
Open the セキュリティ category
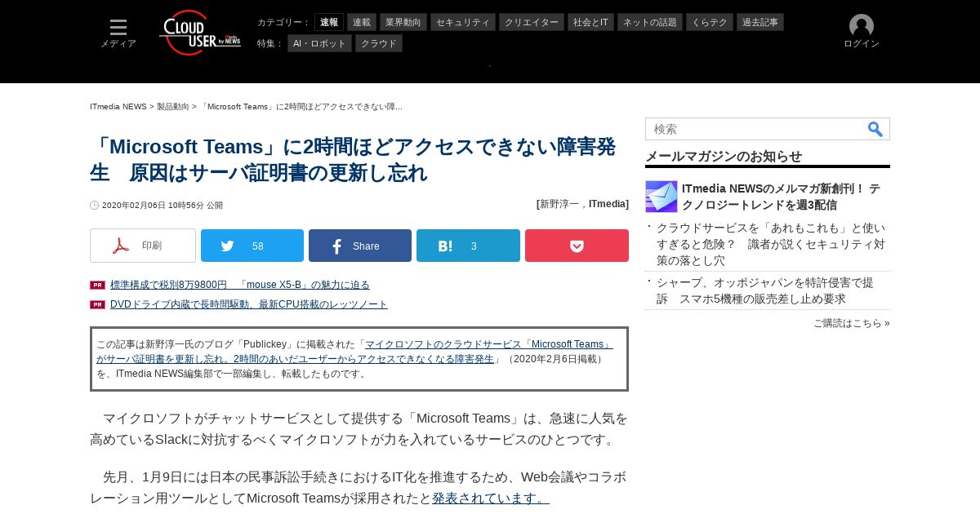click(x=463, y=22)
